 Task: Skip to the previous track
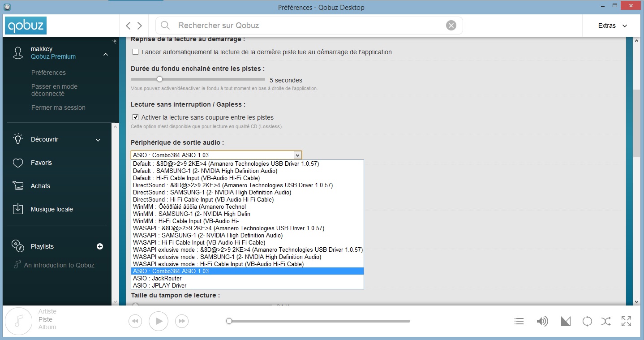click(x=135, y=321)
